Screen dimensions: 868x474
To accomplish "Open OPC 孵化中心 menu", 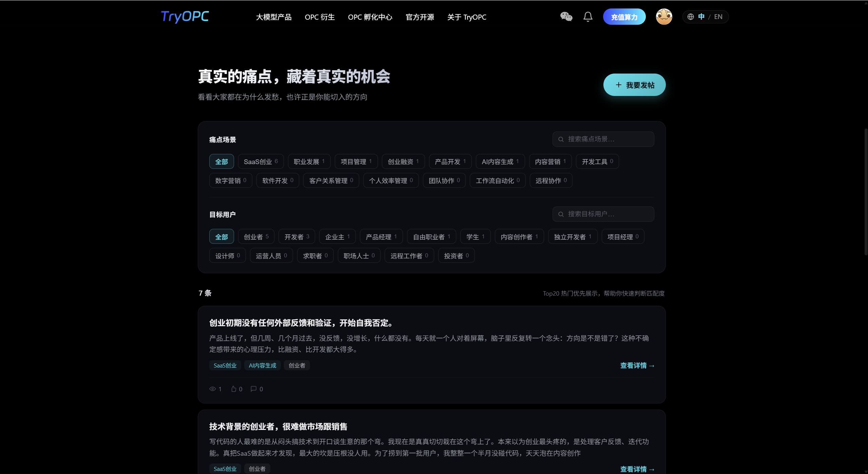I will pos(370,17).
